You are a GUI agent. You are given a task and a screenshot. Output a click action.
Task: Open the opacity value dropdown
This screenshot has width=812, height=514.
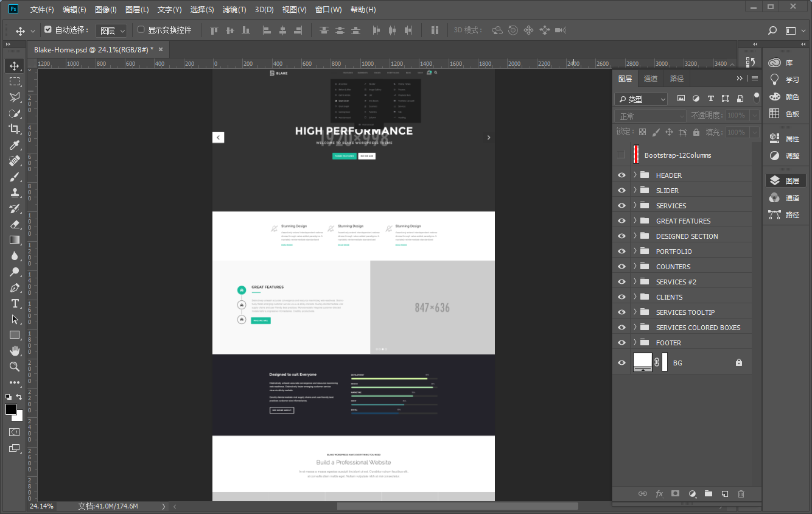click(755, 115)
